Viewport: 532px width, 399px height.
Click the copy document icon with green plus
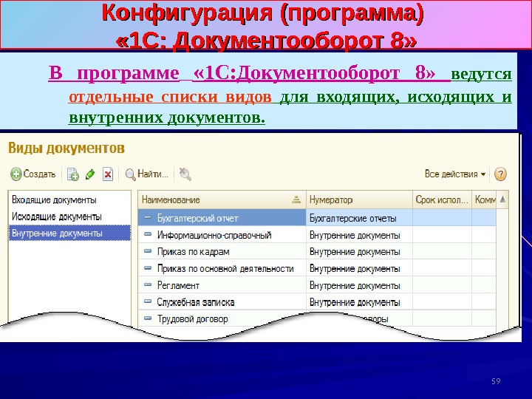pos(72,174)
